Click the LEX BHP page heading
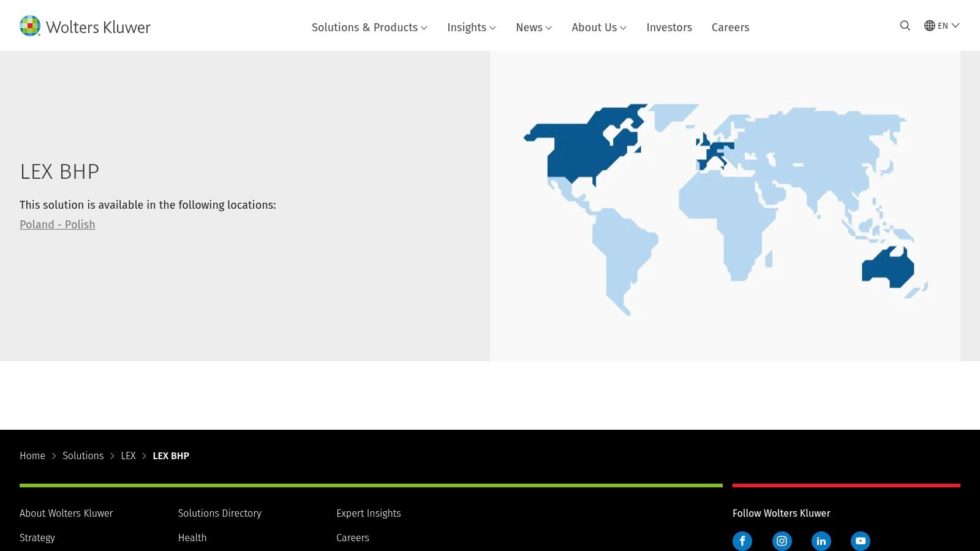The width and height of the screenshot is (980, 551). pos(59,172)
